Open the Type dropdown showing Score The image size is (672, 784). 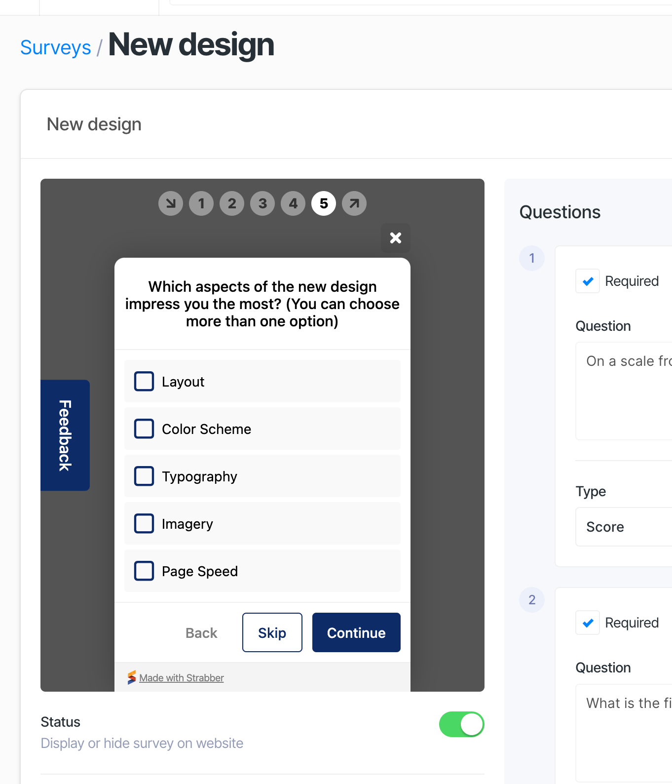624,527
